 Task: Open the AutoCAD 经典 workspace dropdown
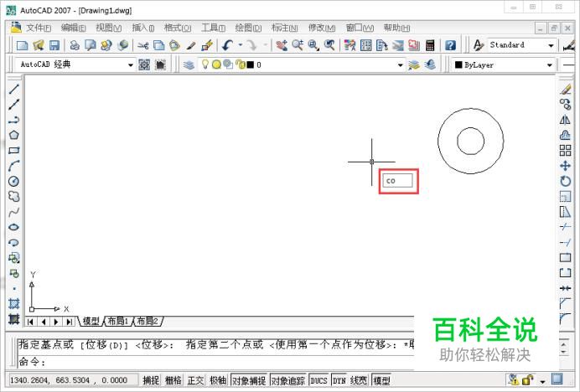coord(130,65)
